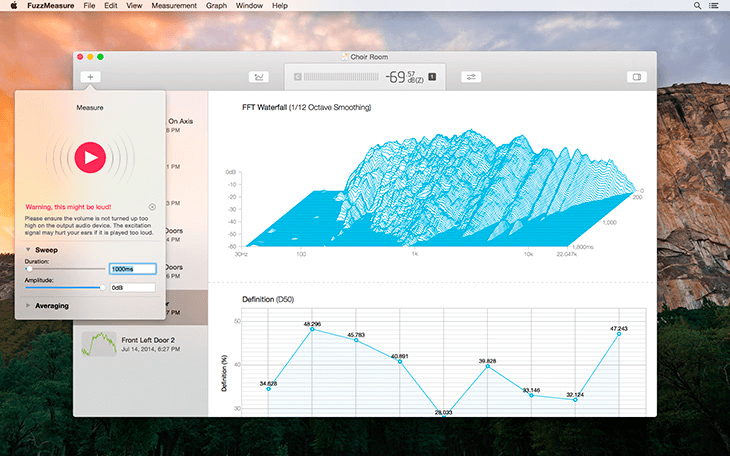Open the Graph menu
The width and height of the screenshot is (730, 456).
click(x=216, y=6)
